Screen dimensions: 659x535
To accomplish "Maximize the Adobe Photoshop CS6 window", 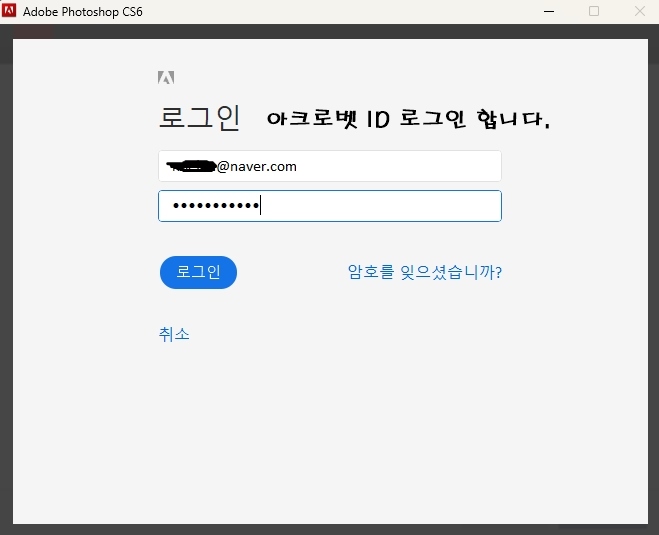I will tap(593, 11).
